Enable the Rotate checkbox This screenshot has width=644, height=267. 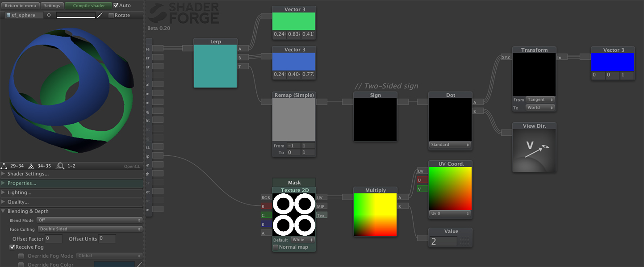pyautogui.click(x=111, y=15)
